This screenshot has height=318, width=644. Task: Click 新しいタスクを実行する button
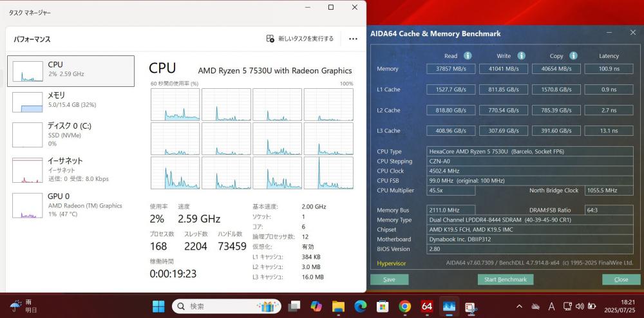(300, 39)
